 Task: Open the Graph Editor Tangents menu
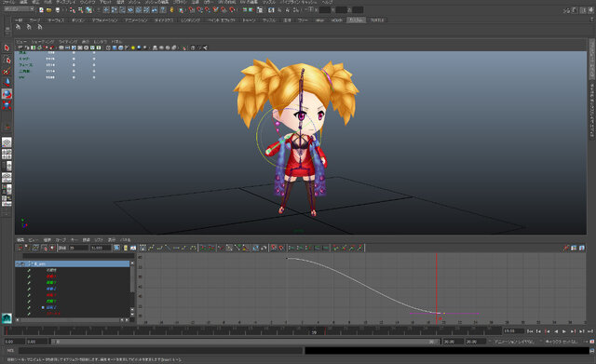click(87, 240)
